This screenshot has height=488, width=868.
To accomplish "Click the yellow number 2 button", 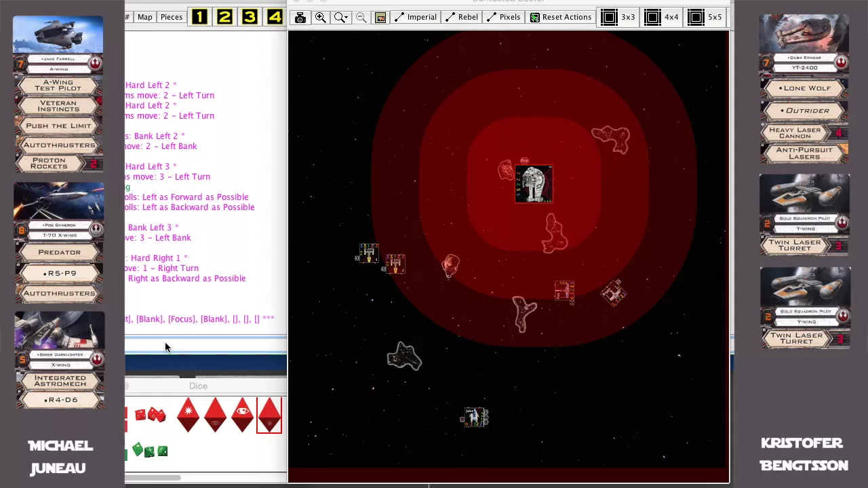I will (x=224, y=17).
